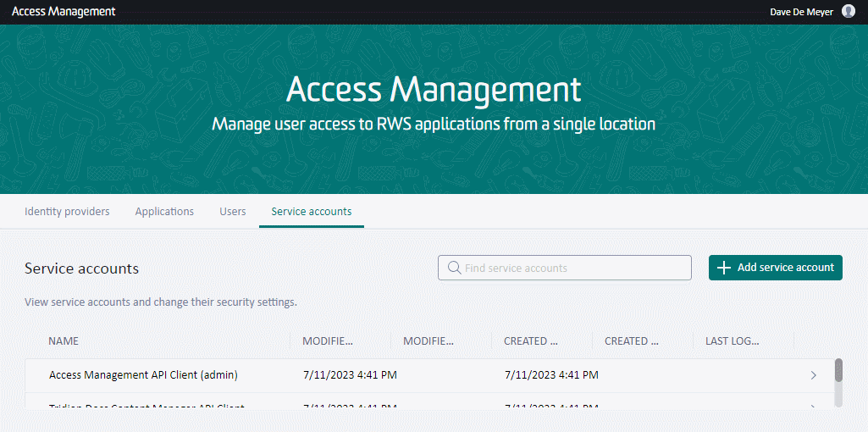Screen dimensions: 868x432
Task: Open the Applications tab
Action: click(164, 212)
